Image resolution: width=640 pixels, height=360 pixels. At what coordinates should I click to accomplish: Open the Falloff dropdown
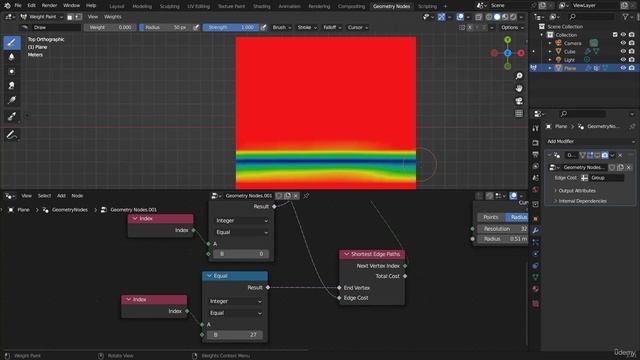coord(332,27)
